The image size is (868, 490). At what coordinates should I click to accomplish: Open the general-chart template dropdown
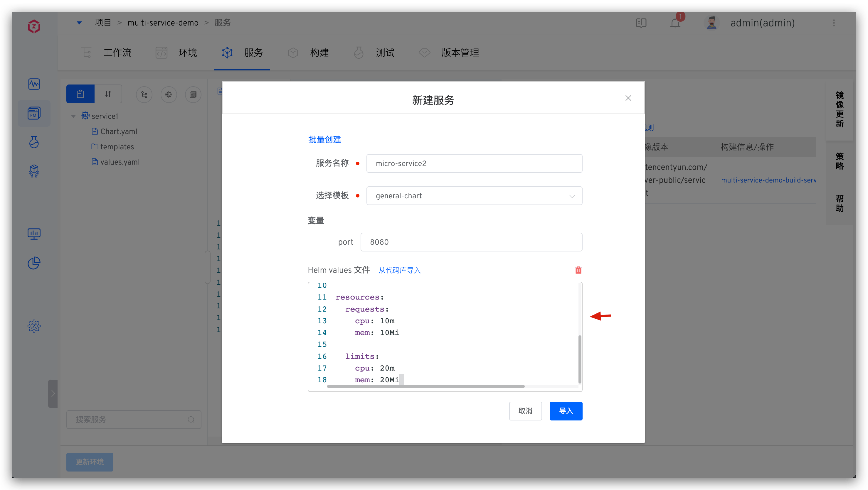pos(572,196)
